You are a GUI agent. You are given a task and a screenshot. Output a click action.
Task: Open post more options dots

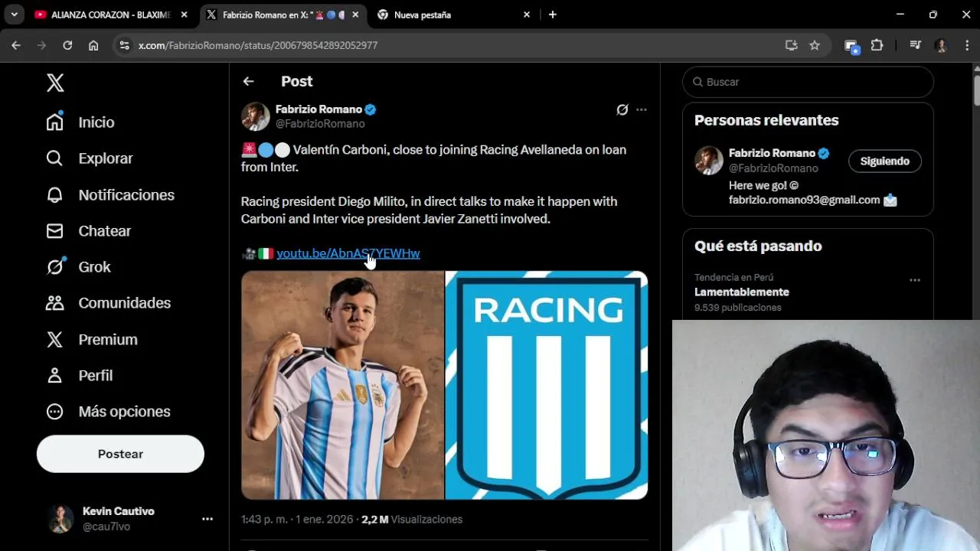coord(642,109)
